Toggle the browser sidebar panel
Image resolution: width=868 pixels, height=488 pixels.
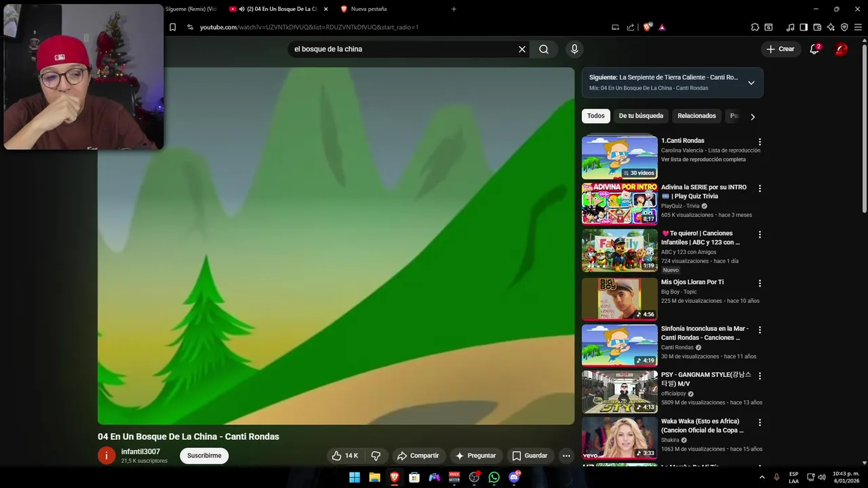[804, 27]
